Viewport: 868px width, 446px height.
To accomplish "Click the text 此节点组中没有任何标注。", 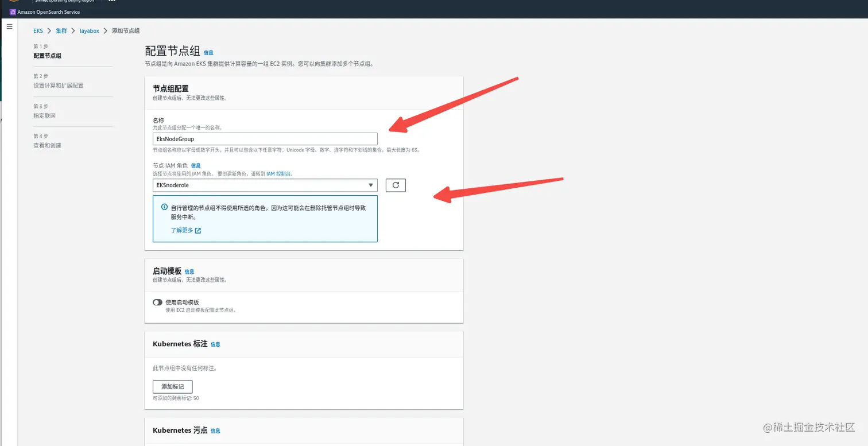I will (184, 368).
